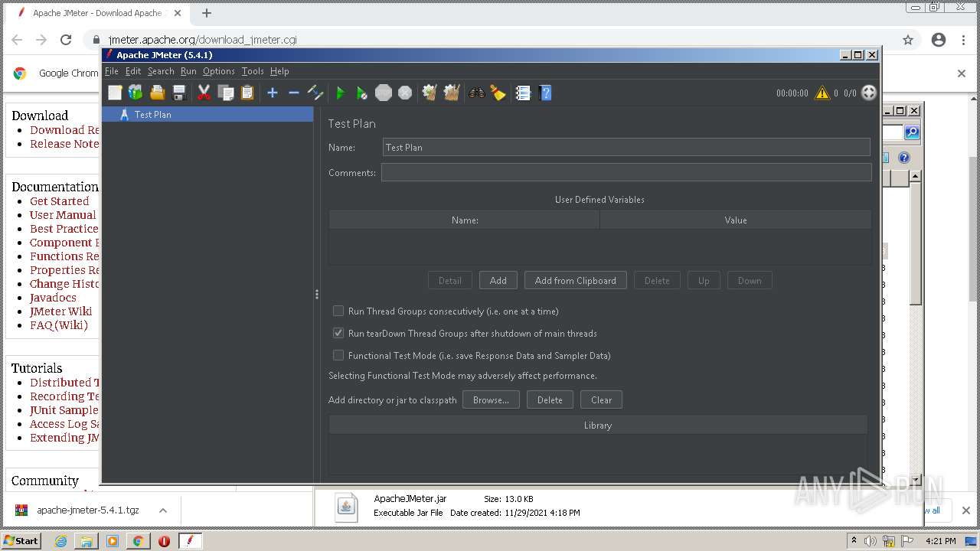Clear all results with Clear All icon
The height and width of the screenshot is (551, 980).
[451, 93]
